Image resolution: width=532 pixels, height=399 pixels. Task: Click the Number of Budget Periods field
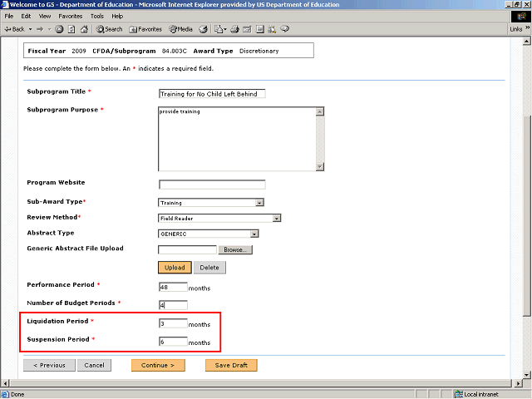pos(173,305)
